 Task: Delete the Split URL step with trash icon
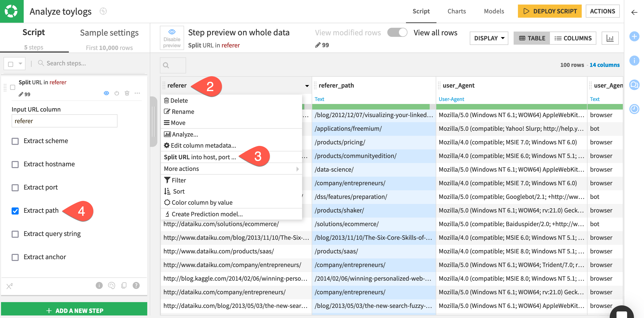[x=127, y=93]
